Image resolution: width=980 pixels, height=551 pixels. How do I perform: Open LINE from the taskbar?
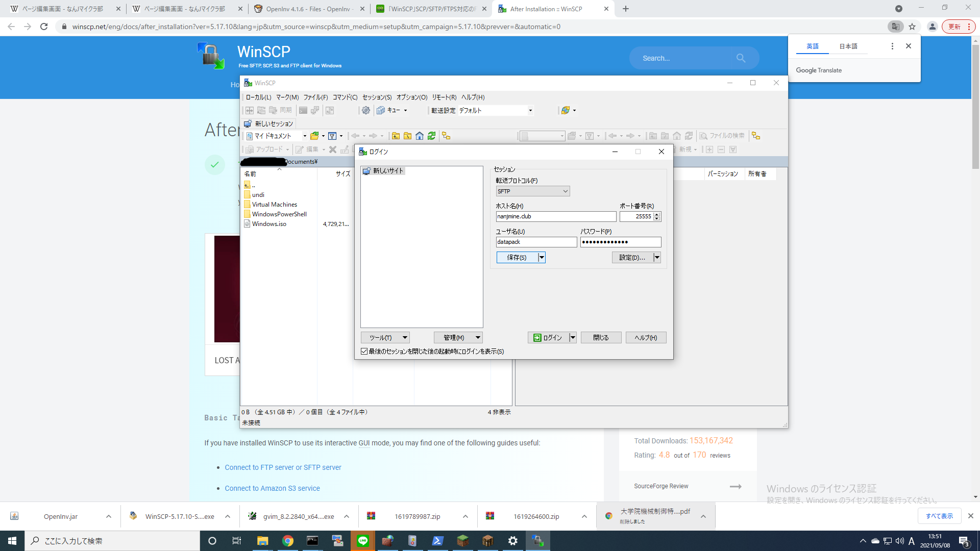[363, 541]
